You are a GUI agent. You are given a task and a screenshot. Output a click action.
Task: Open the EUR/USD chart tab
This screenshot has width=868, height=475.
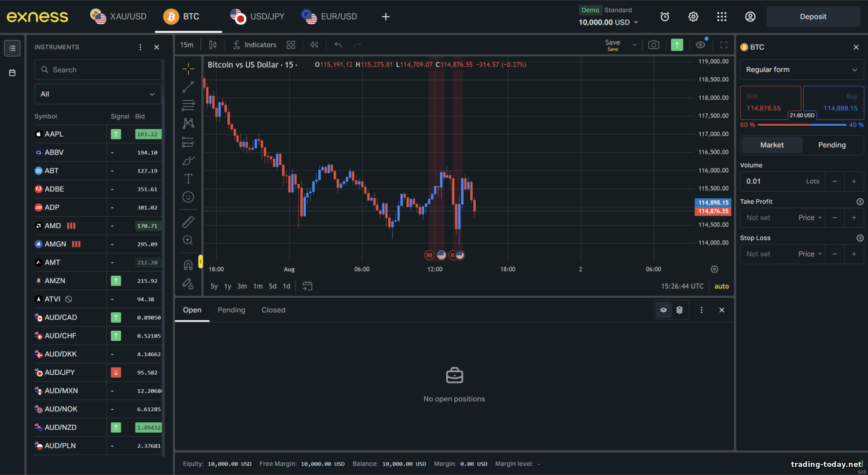(330, 17)
